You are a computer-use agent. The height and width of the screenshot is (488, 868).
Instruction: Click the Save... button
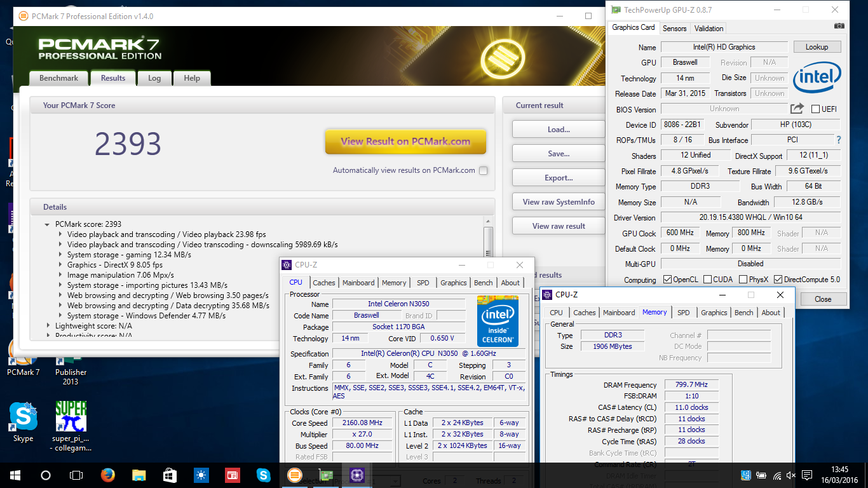(559, 154)
